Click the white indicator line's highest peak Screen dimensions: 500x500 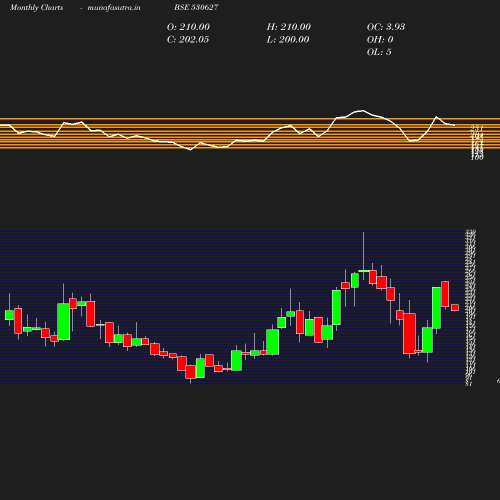click(x=362, y=110)
